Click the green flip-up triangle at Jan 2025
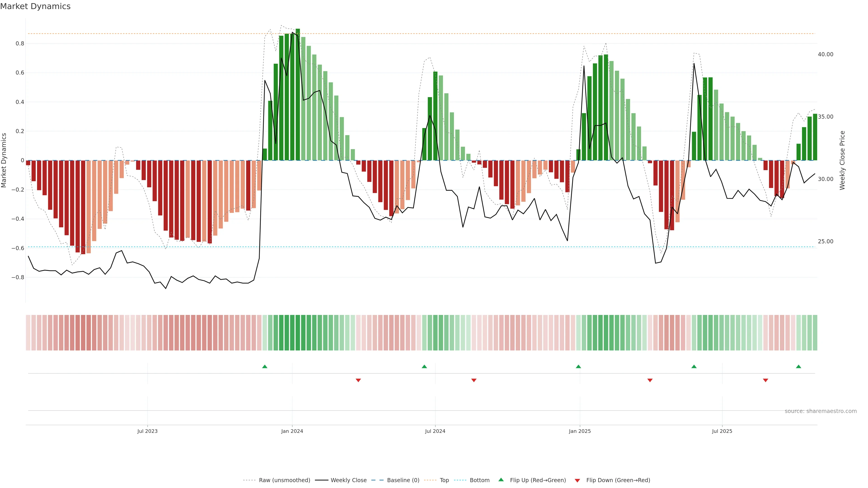The image size is (868, 488). [578, 366]
